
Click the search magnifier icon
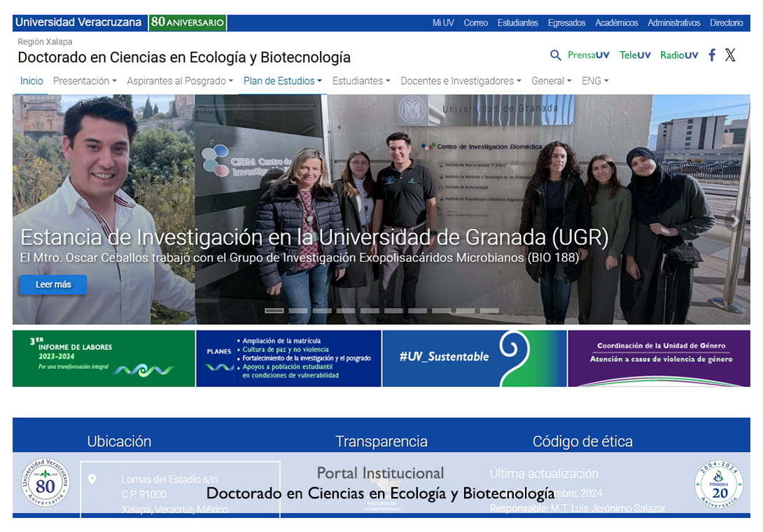click(556, 55)
